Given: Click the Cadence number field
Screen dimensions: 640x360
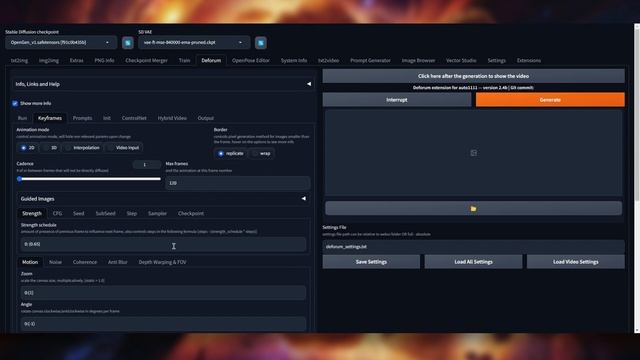Looking at the screenshot, I should (x=147, y=164).
